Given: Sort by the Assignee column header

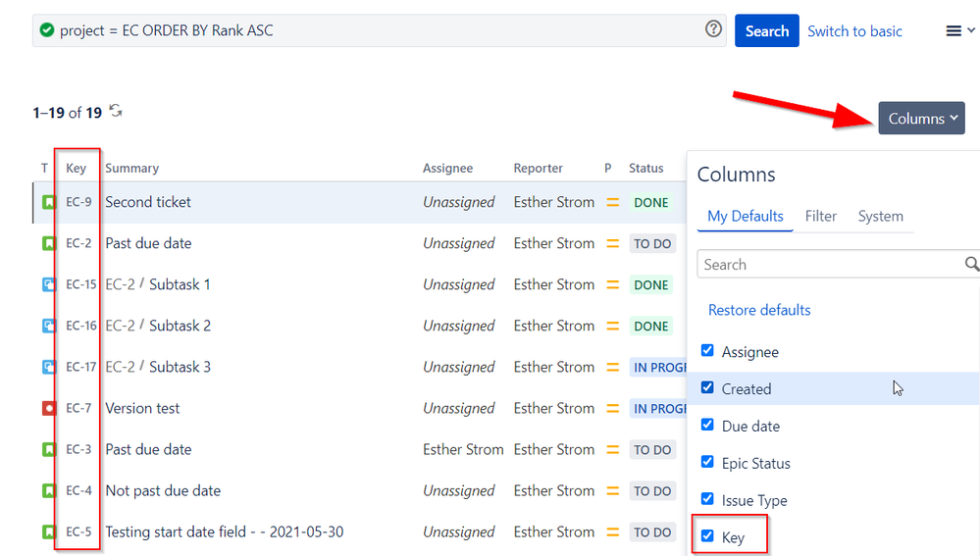Looking at the screenshot, I should click(x=447, y=168).
